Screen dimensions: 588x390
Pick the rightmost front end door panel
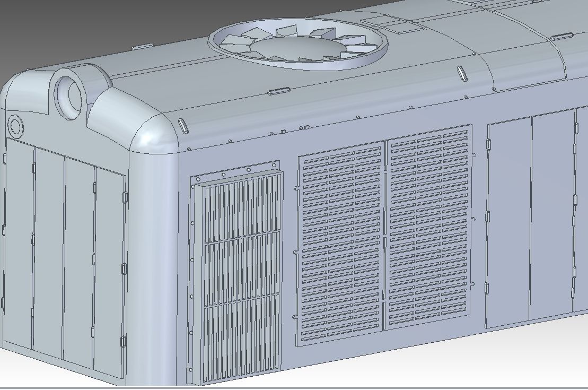(109, 271)
